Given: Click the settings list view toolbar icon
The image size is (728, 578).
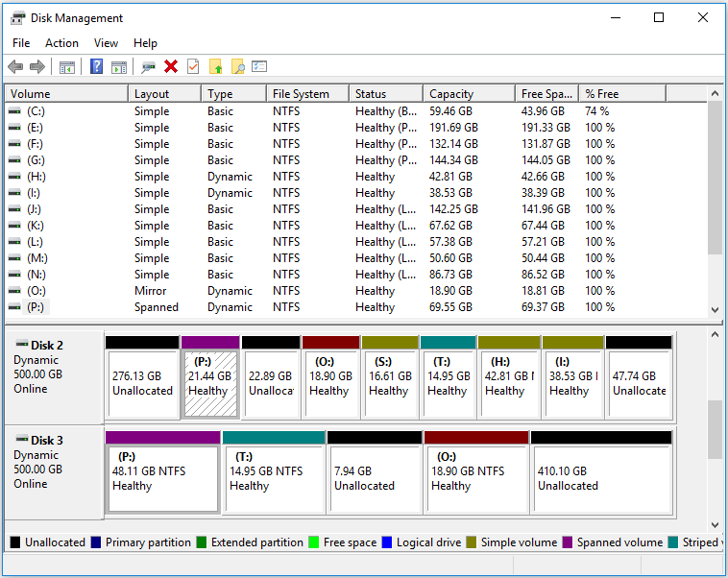Looking at the screenshot, I should coord(259,67).
